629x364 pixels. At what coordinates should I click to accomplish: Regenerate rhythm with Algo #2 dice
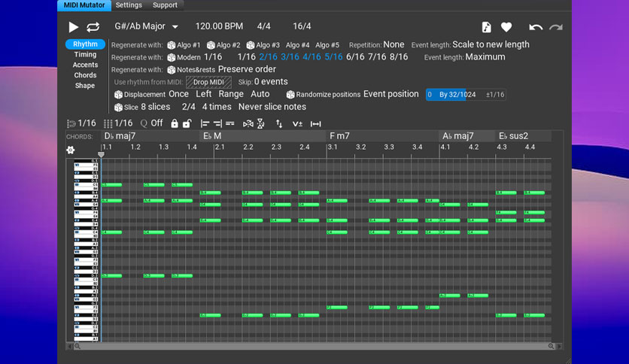[x=211, y=45]
